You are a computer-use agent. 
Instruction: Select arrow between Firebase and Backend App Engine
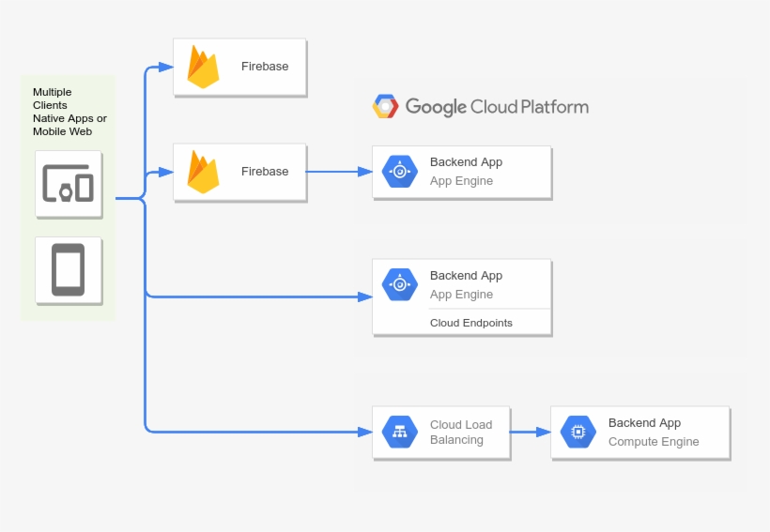(x=338, y=172)
